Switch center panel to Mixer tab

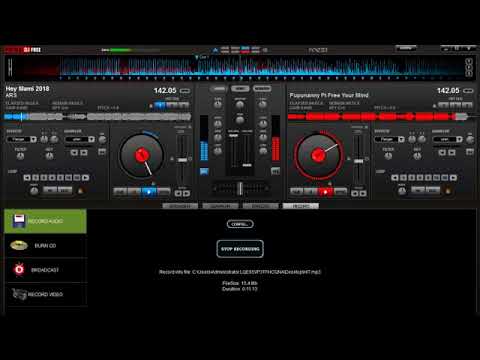(x=219, y=89)
